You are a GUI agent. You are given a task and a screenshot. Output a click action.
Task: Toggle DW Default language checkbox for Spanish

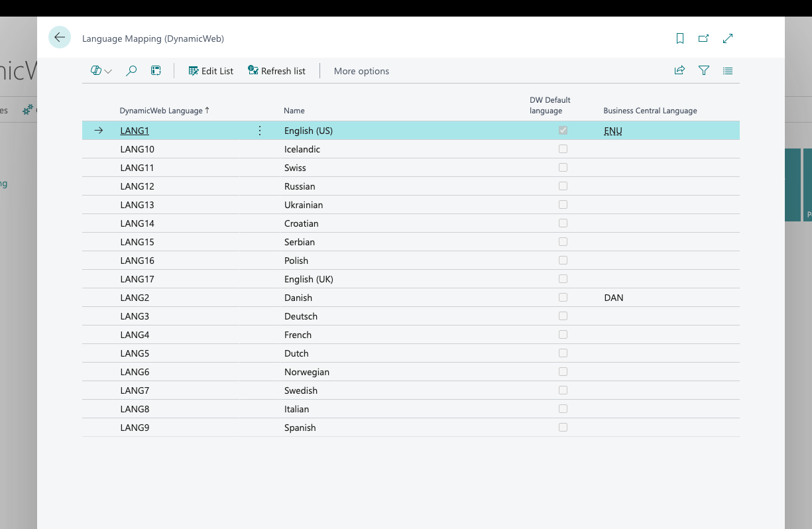pos(563,428)
